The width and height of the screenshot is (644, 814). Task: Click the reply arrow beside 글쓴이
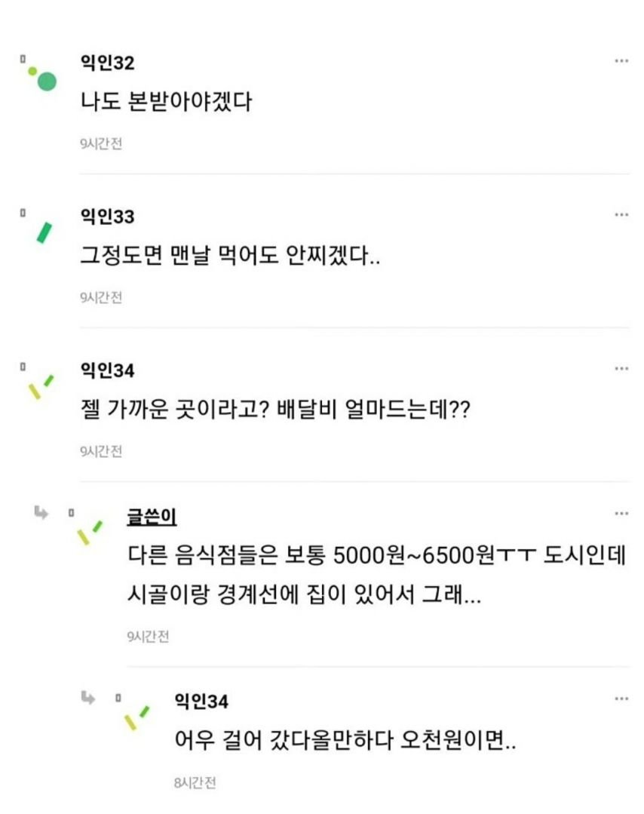[41, 513]
